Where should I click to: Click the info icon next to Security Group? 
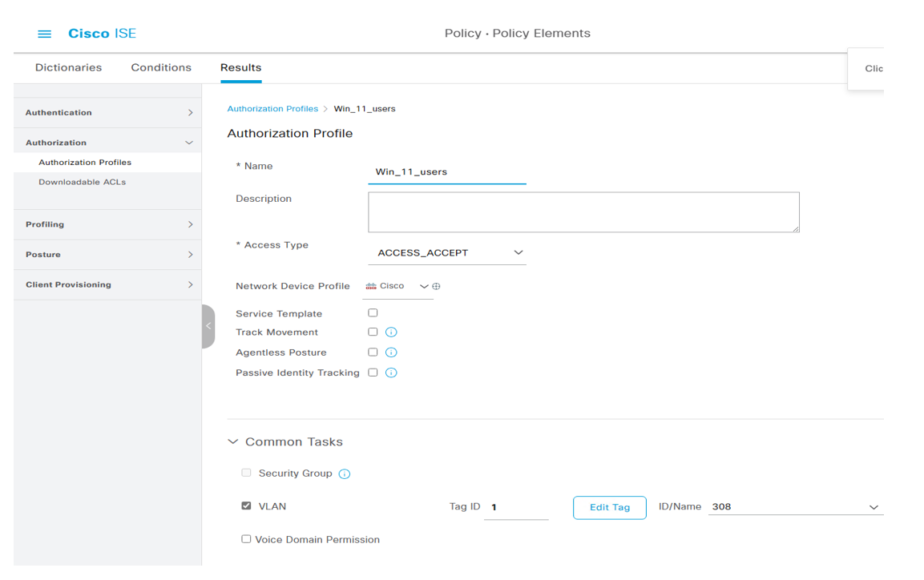(x=344, y=473)
